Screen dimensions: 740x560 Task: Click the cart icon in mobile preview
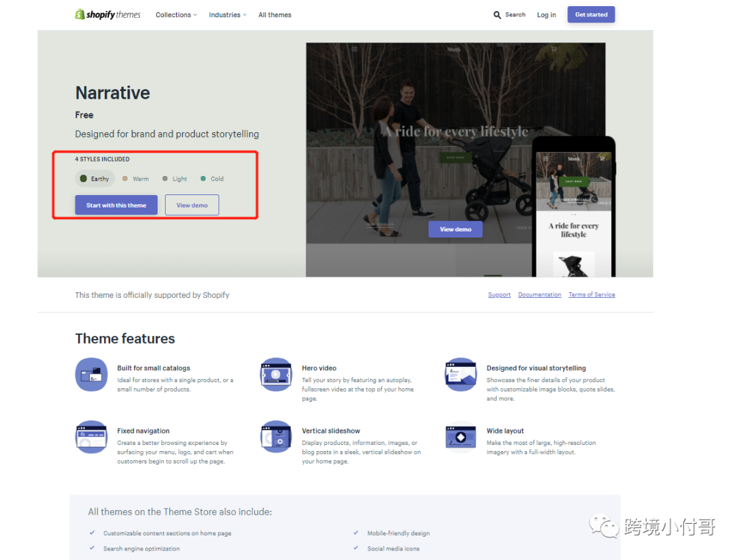tap(602, 158)
